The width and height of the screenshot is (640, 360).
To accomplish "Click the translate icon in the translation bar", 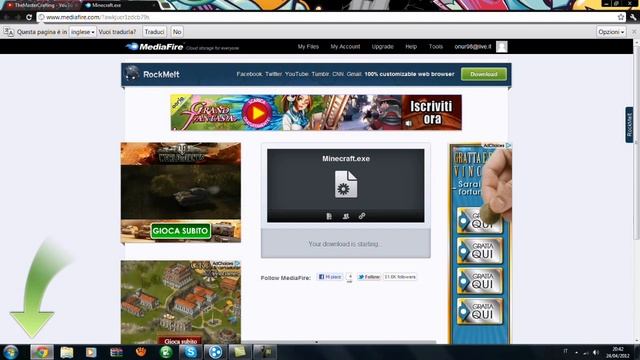I will (9, 32).
